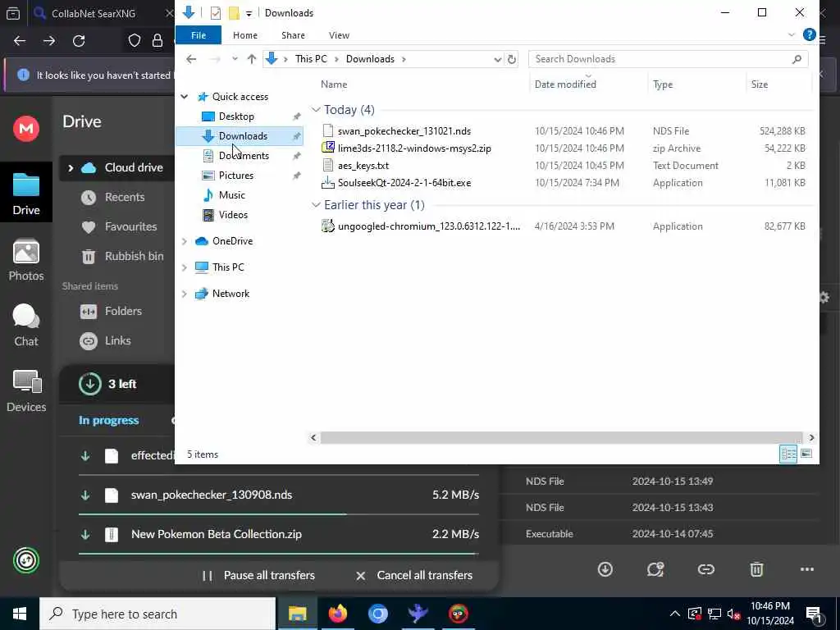Open the File tab in Explorer
This screenshot has width=840, height=630.
pos(199,35)
